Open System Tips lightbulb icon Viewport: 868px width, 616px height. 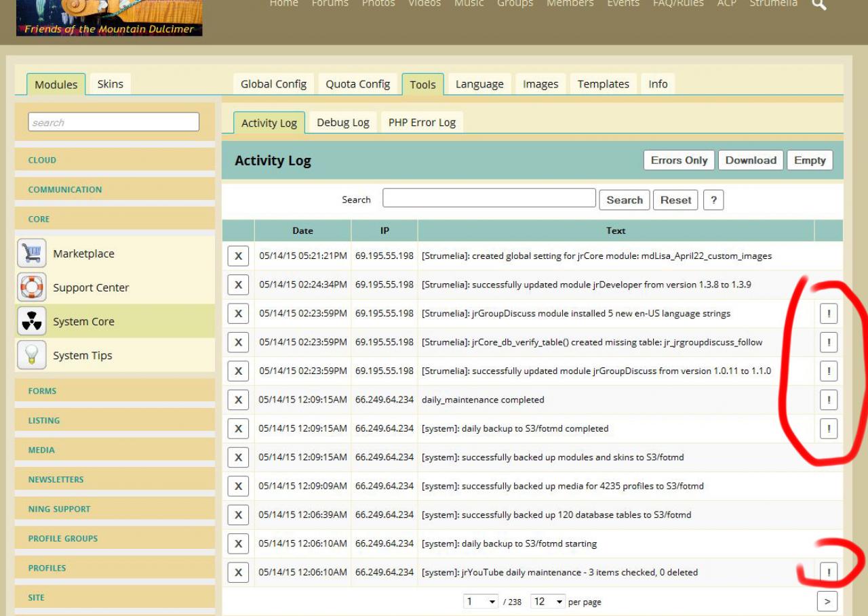[32, 355]
